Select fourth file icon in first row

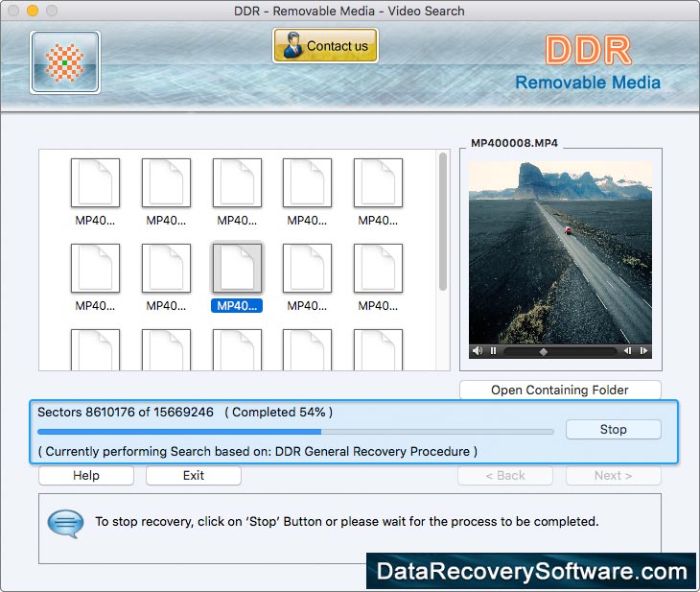pyautogui.click(x=307, y=182)
